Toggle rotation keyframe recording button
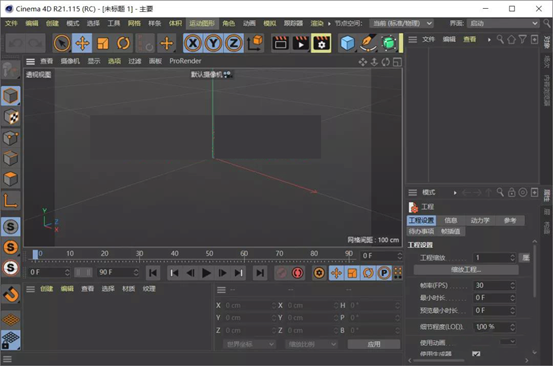The height and width of the screenshot is (366, 553). (368, 273)
